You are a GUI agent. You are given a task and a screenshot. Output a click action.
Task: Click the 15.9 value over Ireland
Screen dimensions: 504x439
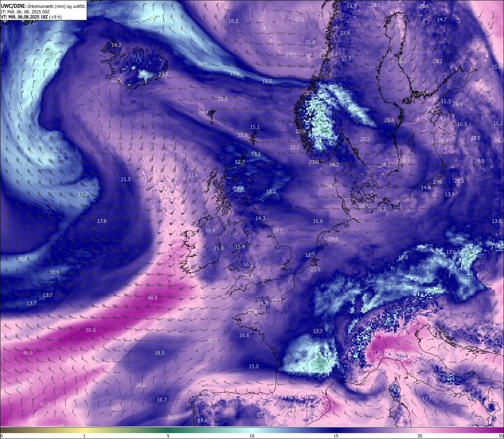(219, 248)
